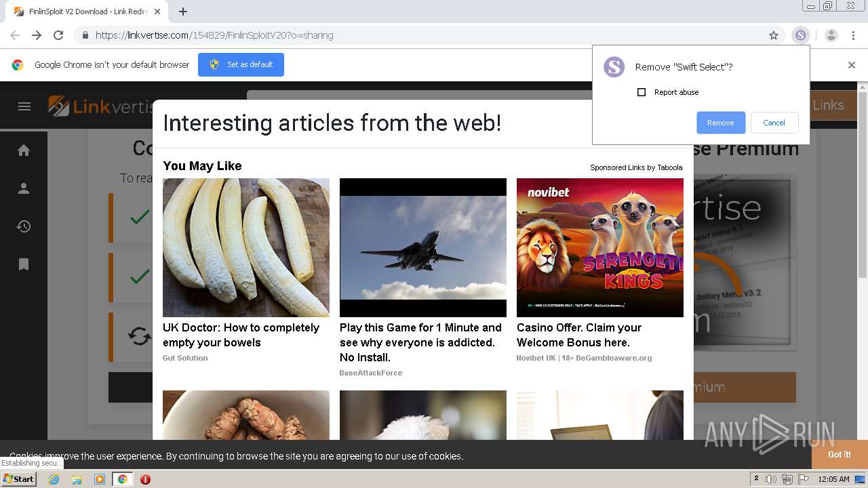868x488 pixels.
Task: Open the Action Center flag icon
Action: (x=804, y=479)
